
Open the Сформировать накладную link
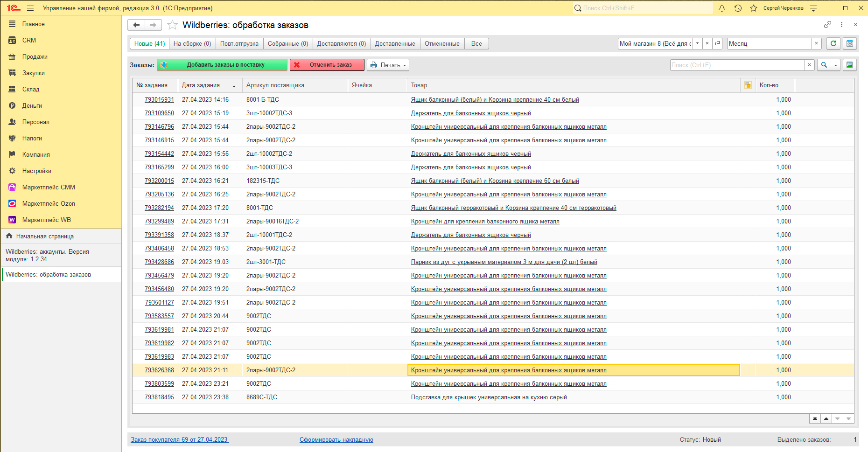click(336, 439)
